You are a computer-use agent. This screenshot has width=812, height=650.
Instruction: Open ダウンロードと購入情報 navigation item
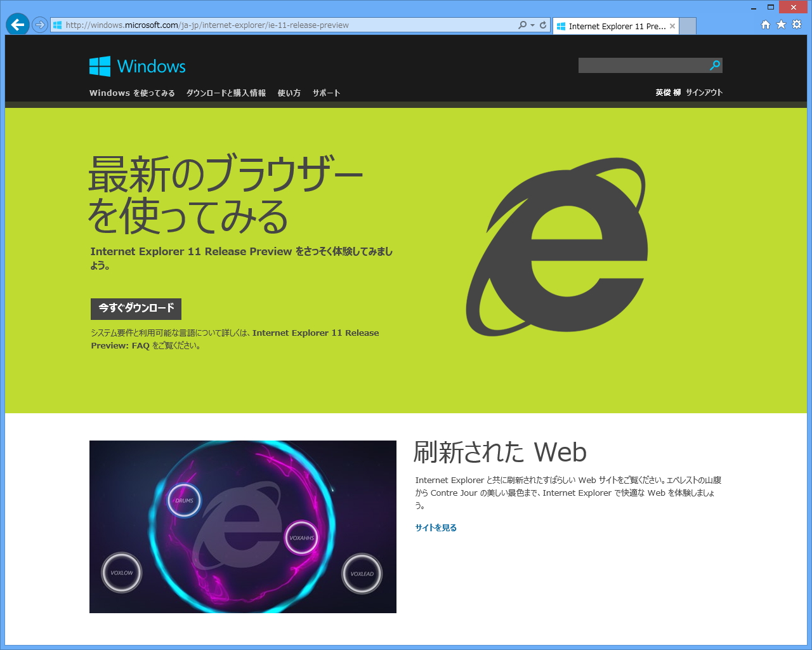[226, 93]
